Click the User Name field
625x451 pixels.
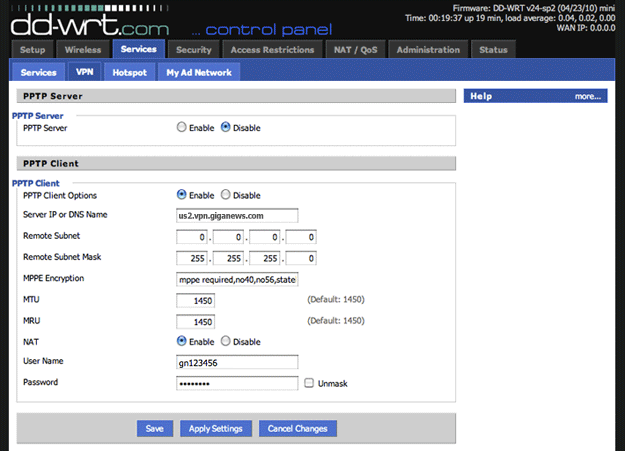pyautogui.click(x=237, y=362)
